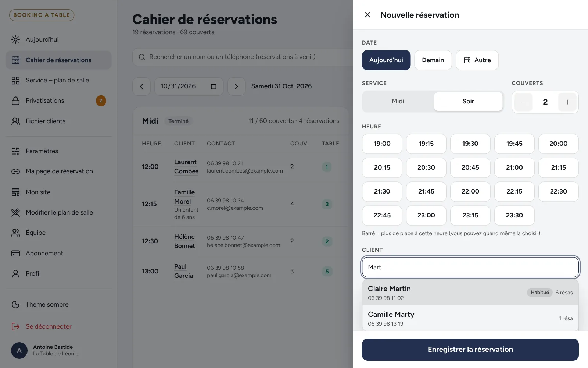
Task: Go to previous day with left chevron
Action: coord(141,86)
